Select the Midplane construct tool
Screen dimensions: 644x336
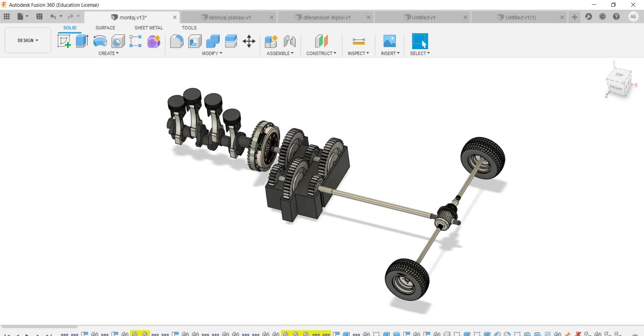(x=321, y=41)
